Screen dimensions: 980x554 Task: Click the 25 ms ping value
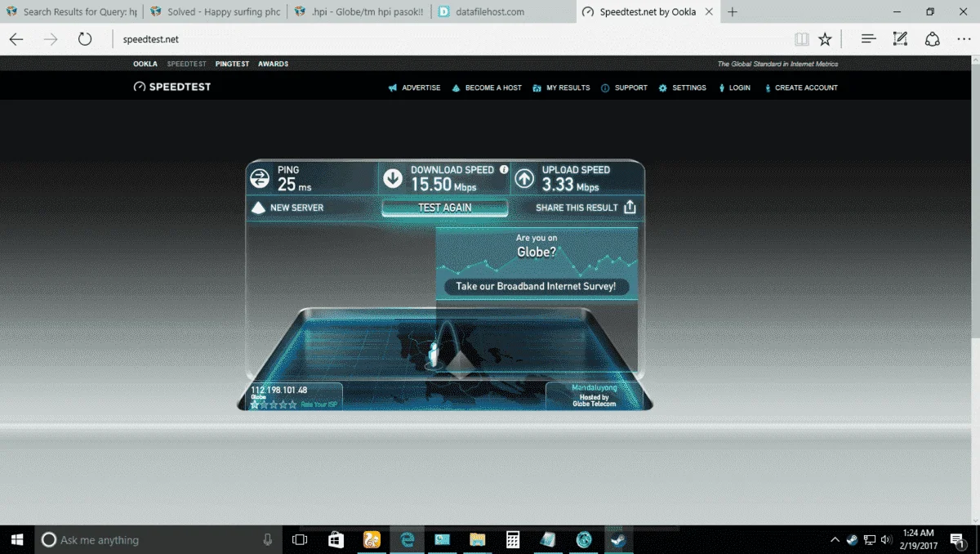click(x=294, y=185)
